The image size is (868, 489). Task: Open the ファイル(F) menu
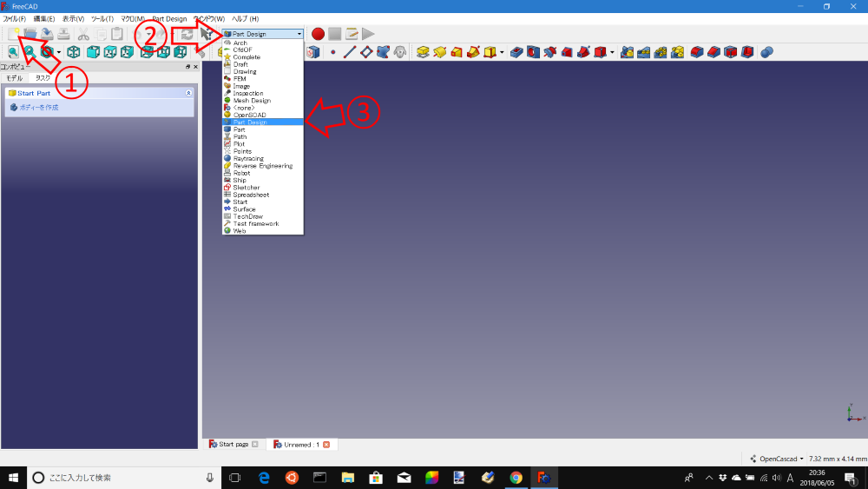point(15,19)
